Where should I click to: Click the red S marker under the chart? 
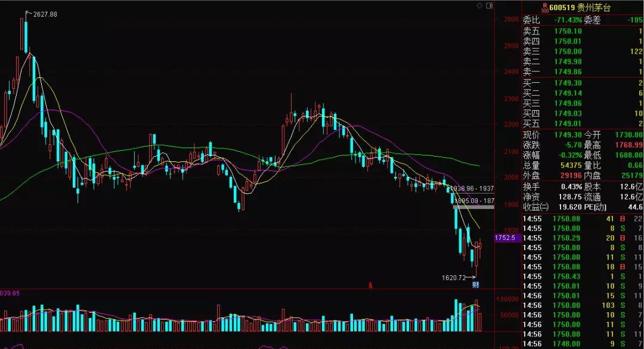tap(370, 285)
